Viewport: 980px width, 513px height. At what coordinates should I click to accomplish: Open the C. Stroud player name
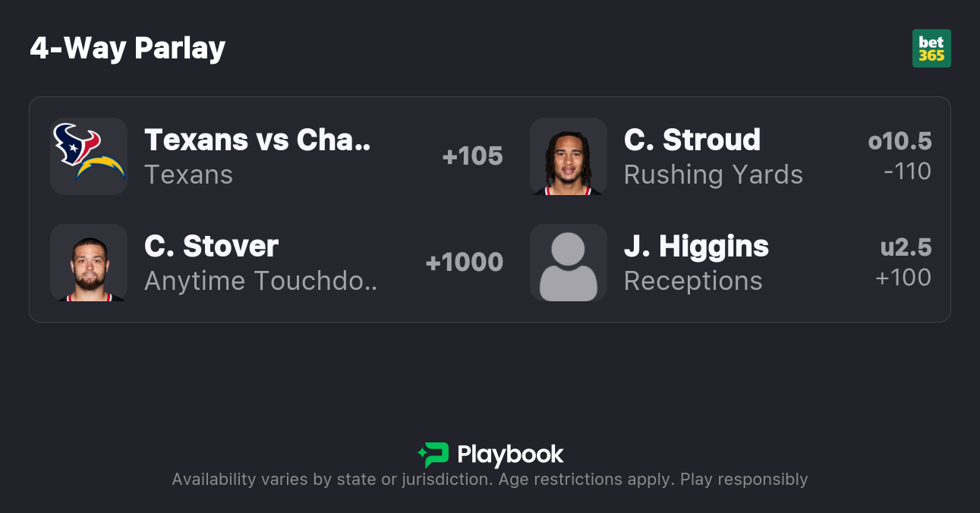[x=692, y=140]
